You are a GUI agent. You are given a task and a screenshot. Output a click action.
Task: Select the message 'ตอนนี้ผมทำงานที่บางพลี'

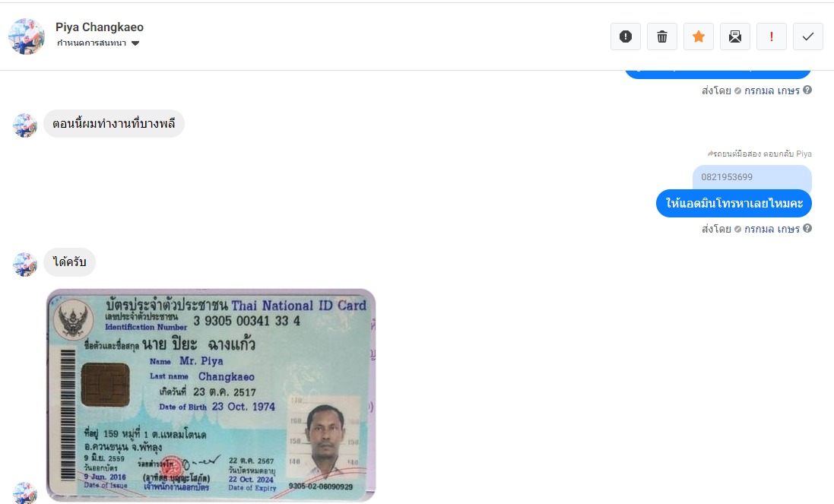pos(114,123)
